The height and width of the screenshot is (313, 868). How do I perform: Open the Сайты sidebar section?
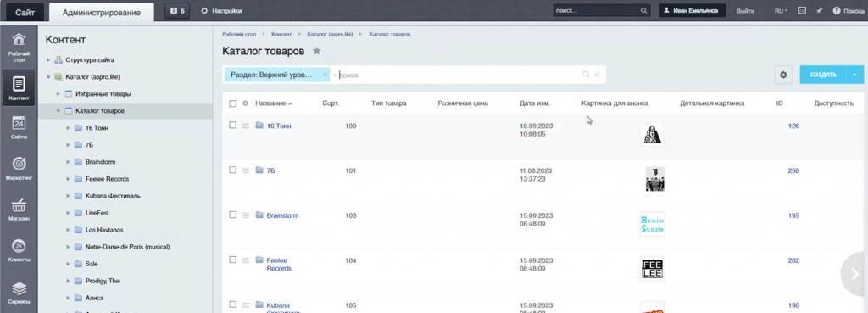coord(19,127)
